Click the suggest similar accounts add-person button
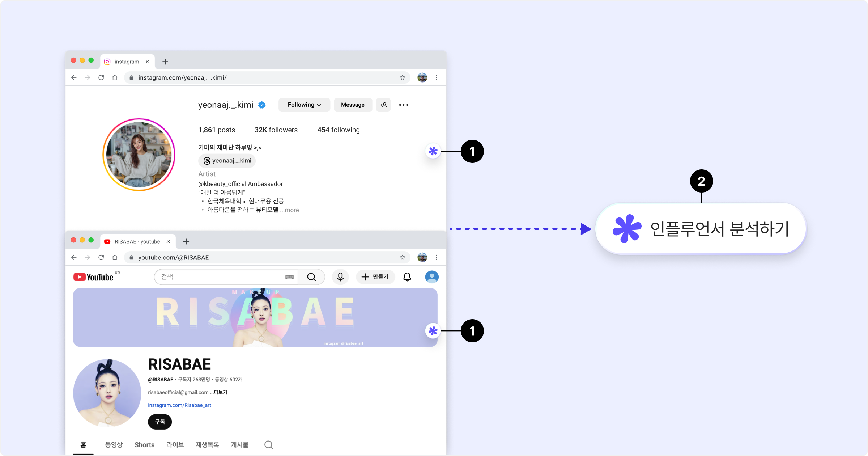868x456 pixels. [x=383, y=105]
